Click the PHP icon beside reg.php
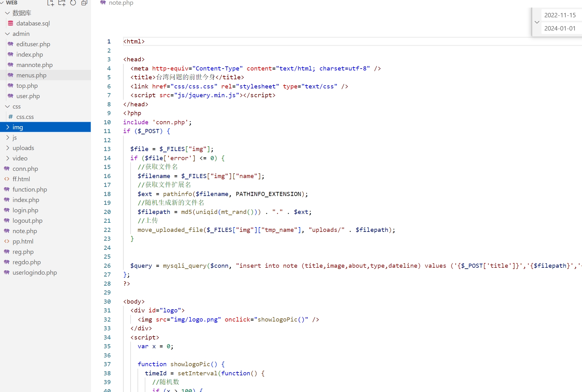This screenshot has width=582, height=392. click(x=7, y=252)
